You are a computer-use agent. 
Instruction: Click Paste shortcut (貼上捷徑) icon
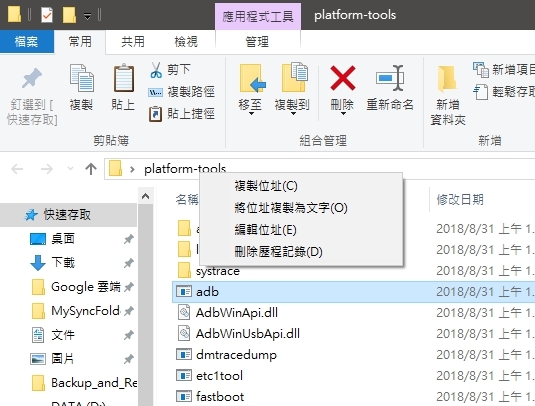click(155, 114)
